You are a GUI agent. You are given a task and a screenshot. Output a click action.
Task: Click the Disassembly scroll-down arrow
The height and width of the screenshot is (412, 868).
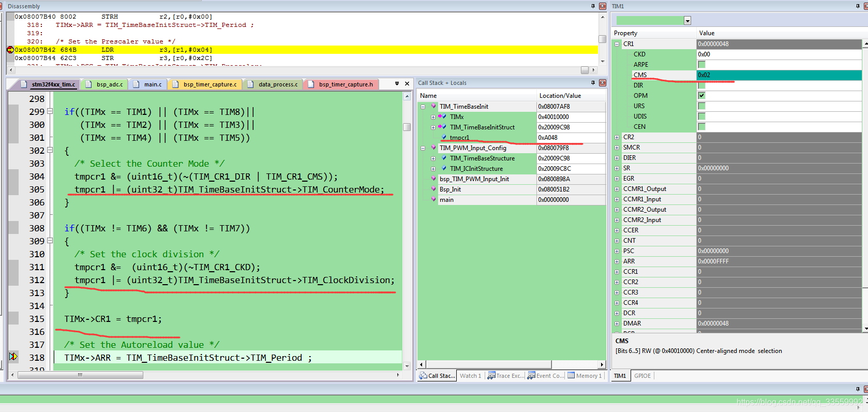coord(602,62)
